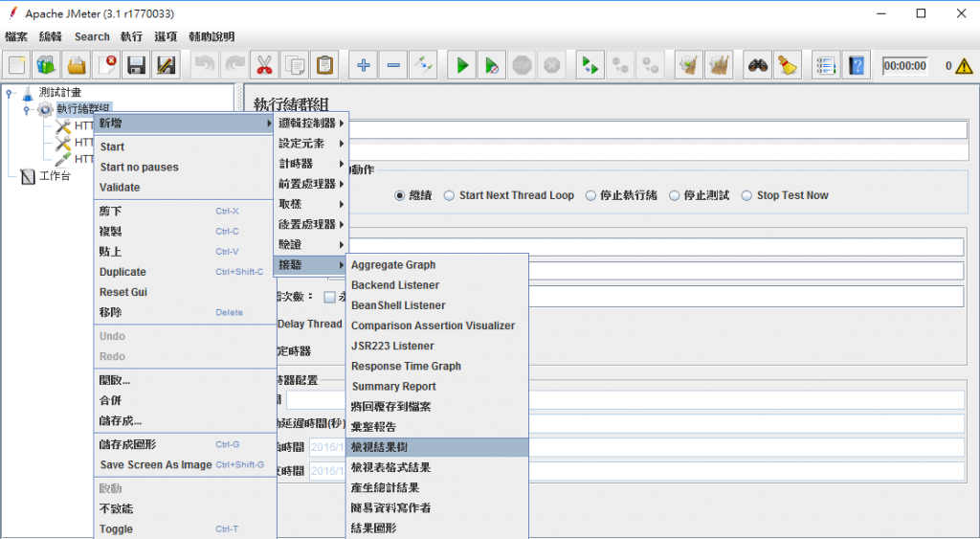Expand the 計時器 submenu
Viewport: 980px width, 539px height.
[311, 164]
